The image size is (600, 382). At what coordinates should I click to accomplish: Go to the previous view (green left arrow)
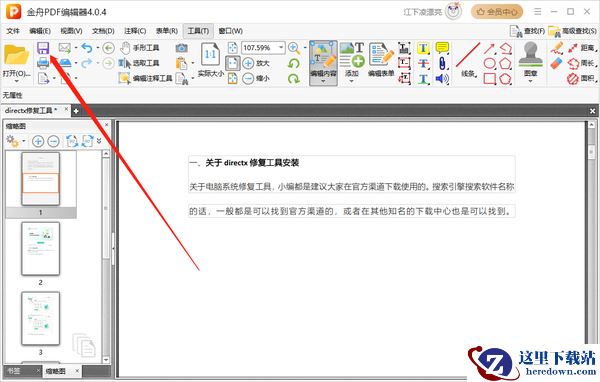[x=108, y=48]
